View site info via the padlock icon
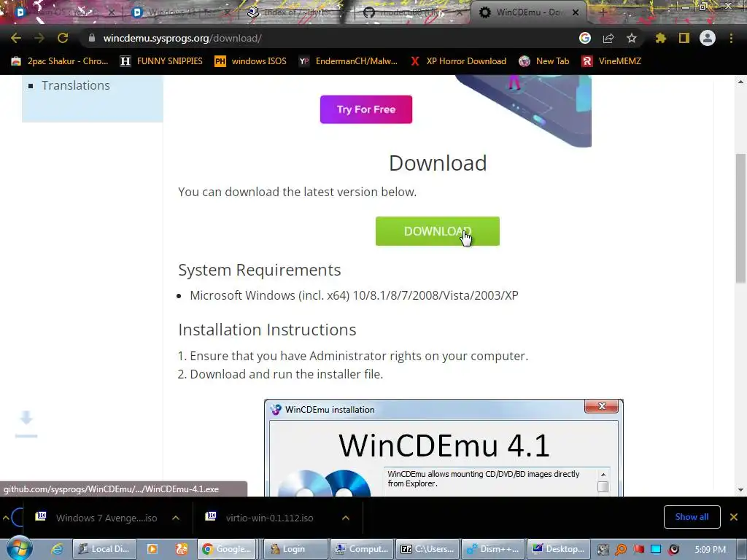The image size is (747, 560). click(x=92, y=38)
